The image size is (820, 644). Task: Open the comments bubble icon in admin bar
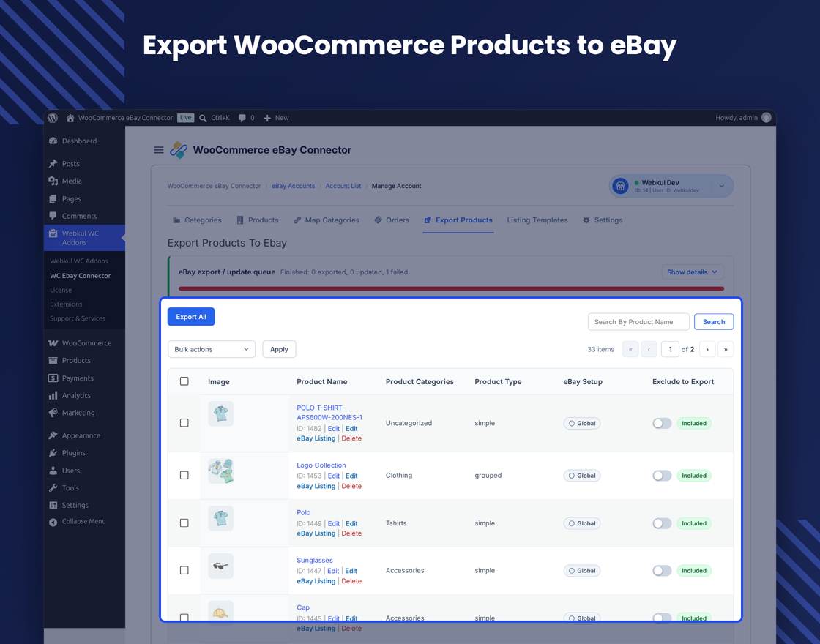[x=242, y=118]
